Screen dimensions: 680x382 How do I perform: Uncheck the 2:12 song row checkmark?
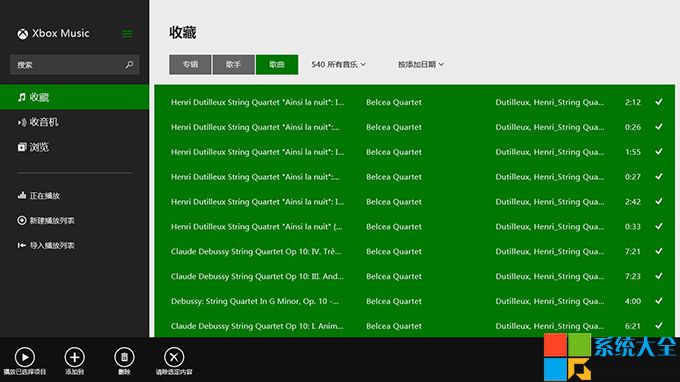659,102
